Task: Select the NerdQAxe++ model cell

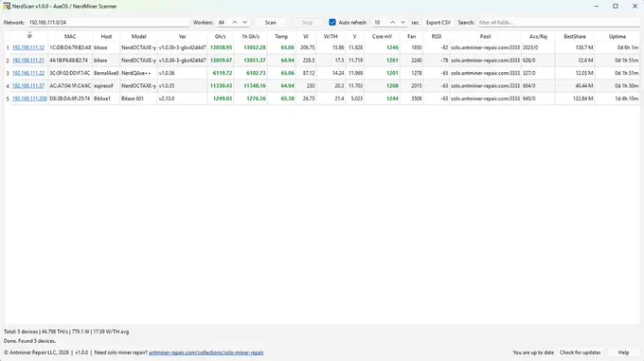Action: tap(139, 73)
